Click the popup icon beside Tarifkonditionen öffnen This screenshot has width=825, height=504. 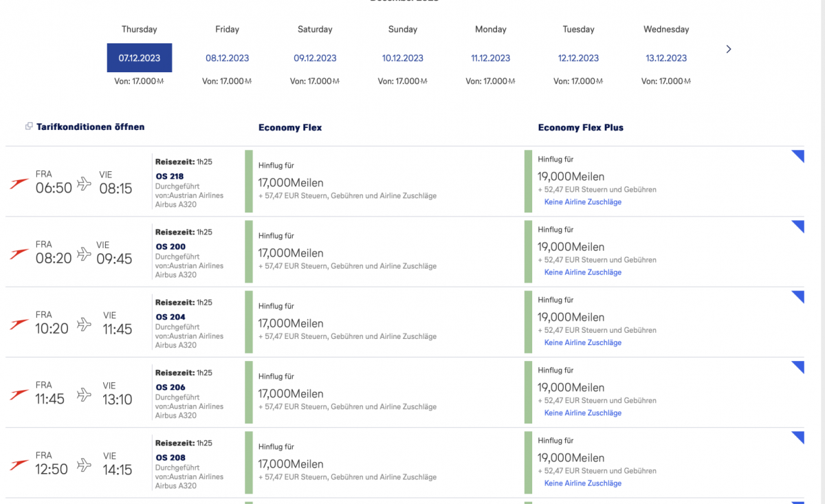pyautogui.click(x=29, y=127)
